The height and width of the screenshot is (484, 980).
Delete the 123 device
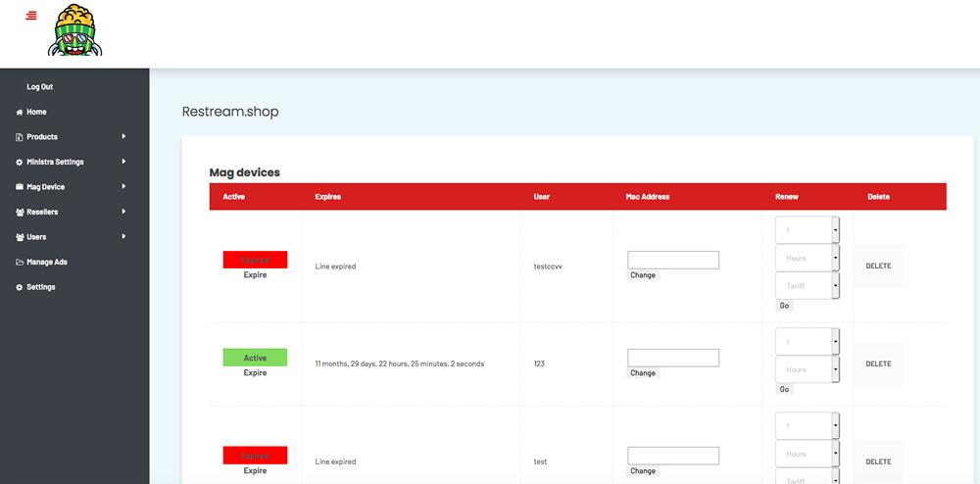point(878,363)
